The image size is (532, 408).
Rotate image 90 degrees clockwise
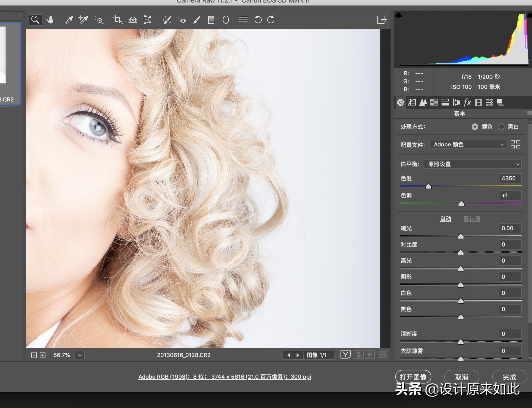(x=271, y=20)
